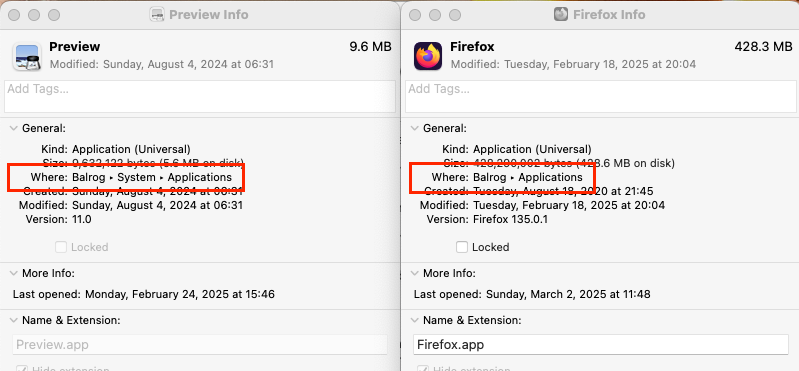
Task: Collapse the General section in Firefox Info
Action: point(414,128)
